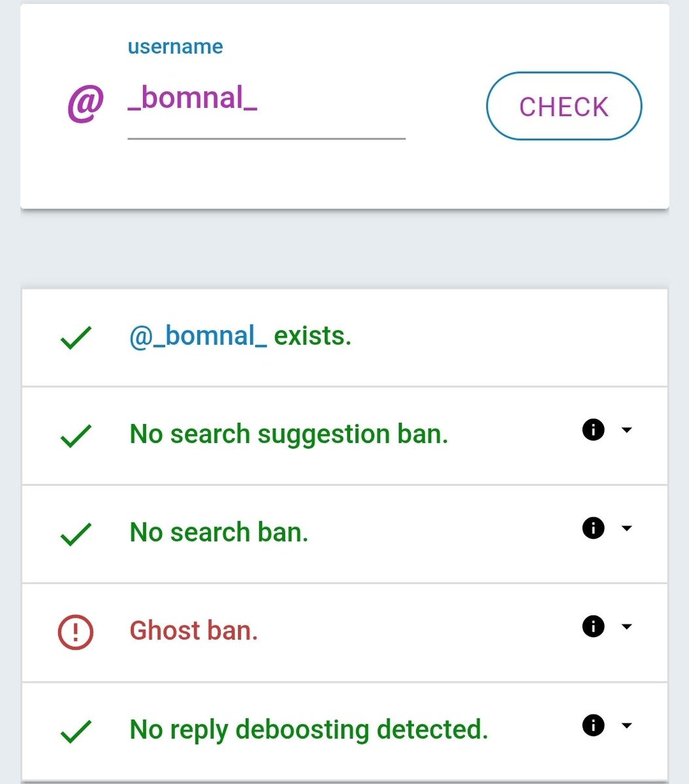Expand the Ghost ban details arrow
This screenshot has height=784, width=689.
click(x=626, y=627)
